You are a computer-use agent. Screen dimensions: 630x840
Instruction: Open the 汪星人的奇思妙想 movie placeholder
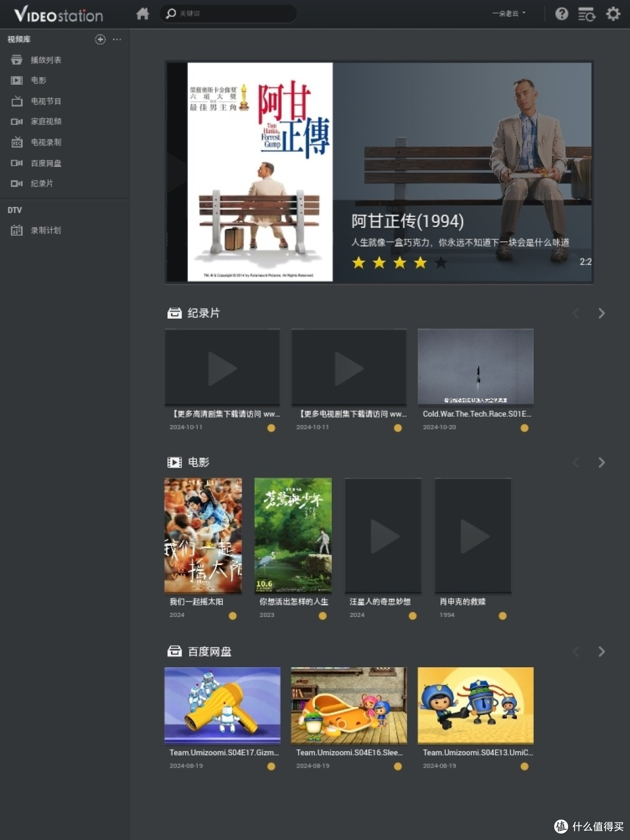pyautogui.click(x=383, y=535)
